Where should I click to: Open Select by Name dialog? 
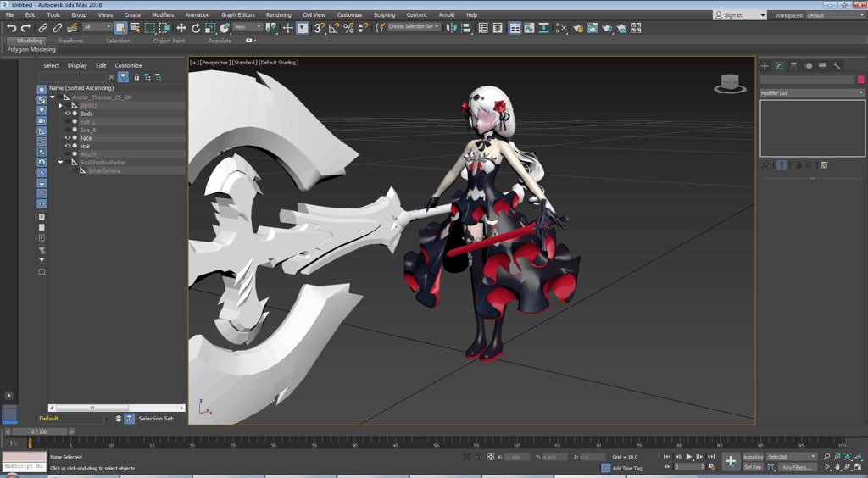click(x=135, y=28)
